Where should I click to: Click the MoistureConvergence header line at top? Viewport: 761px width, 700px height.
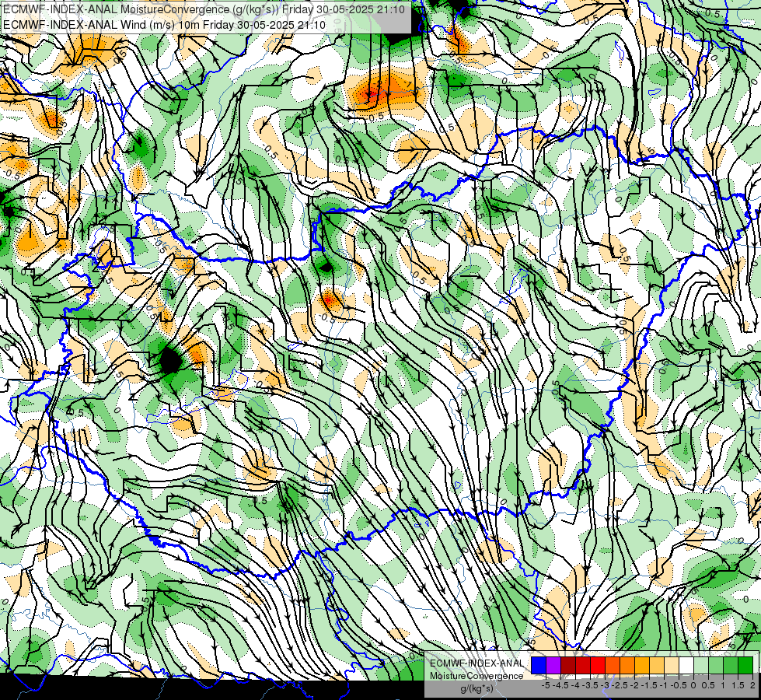click(x=204, y=9)
